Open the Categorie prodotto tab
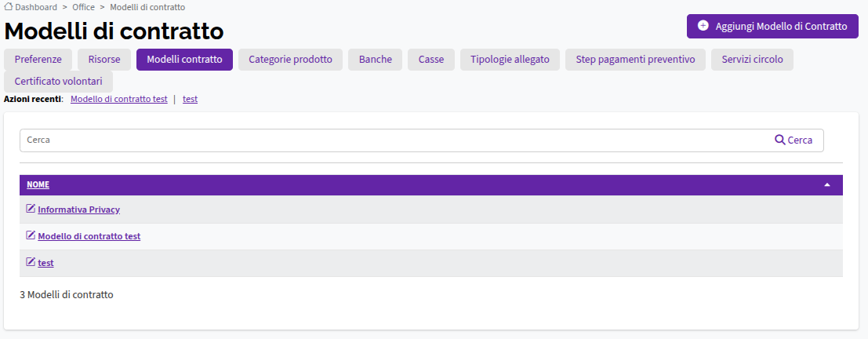The image size is (868, 339). coord(291,60)
